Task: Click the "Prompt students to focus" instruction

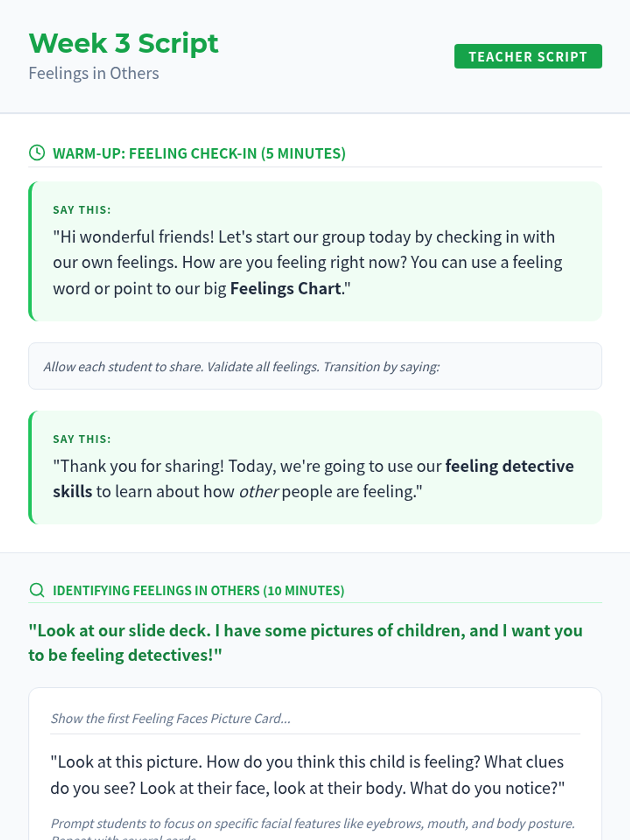Action: [x=312, y=824]
